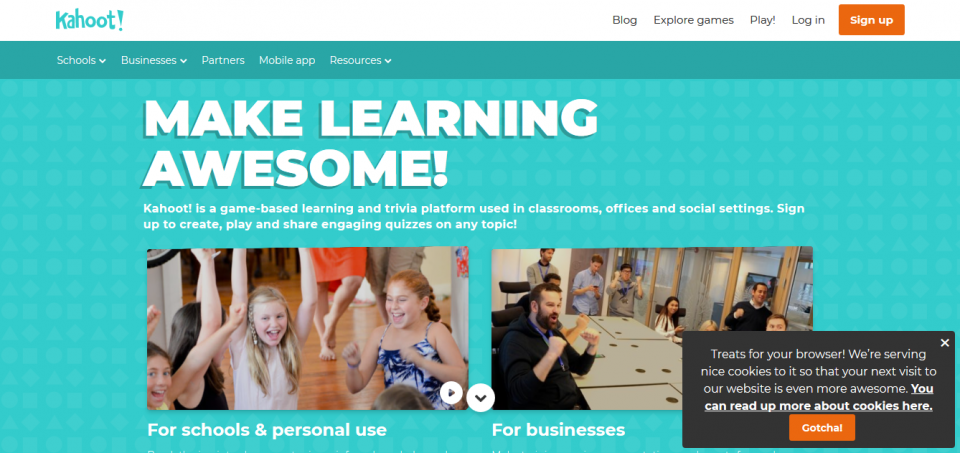Expand the Businesses dropdown menu

154,60
